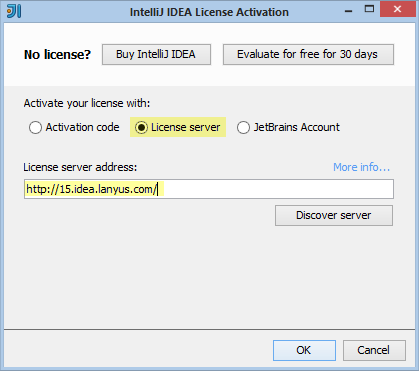Minimize the License Activation window

click(x=349, y=10)
